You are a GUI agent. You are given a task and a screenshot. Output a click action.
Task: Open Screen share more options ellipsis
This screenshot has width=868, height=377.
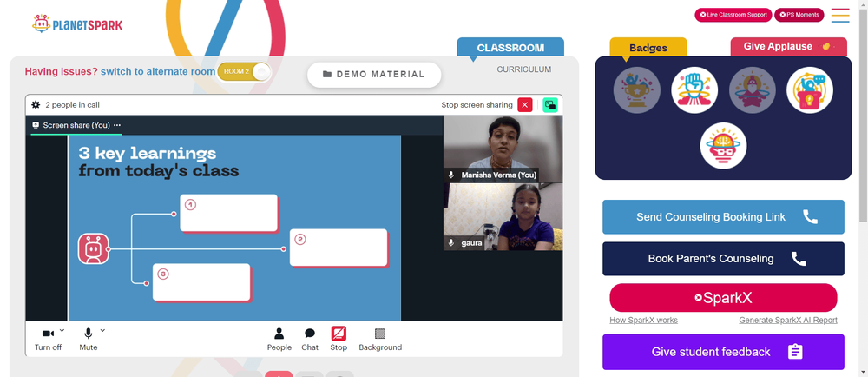point(117,125)
